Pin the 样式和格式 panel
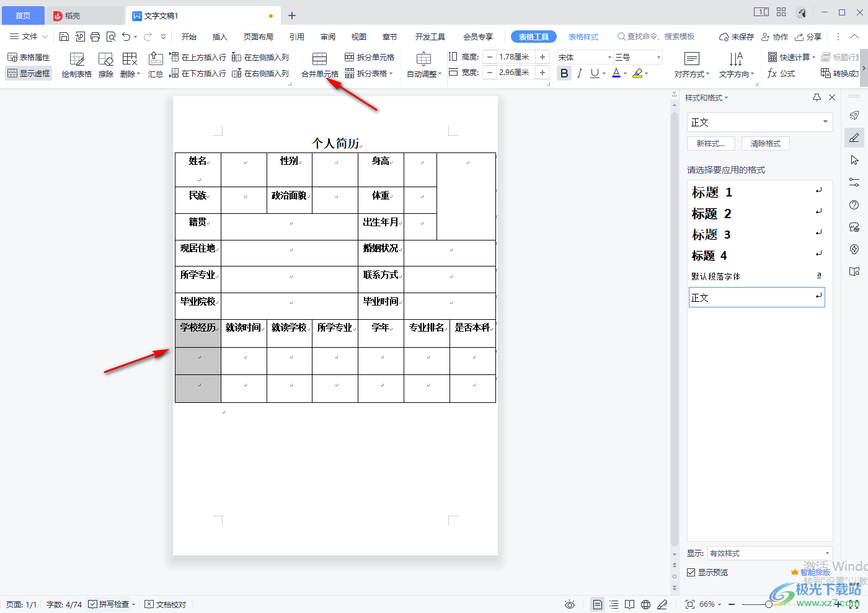Viewport: 868px width, 613px height. [x=817, y=97]
